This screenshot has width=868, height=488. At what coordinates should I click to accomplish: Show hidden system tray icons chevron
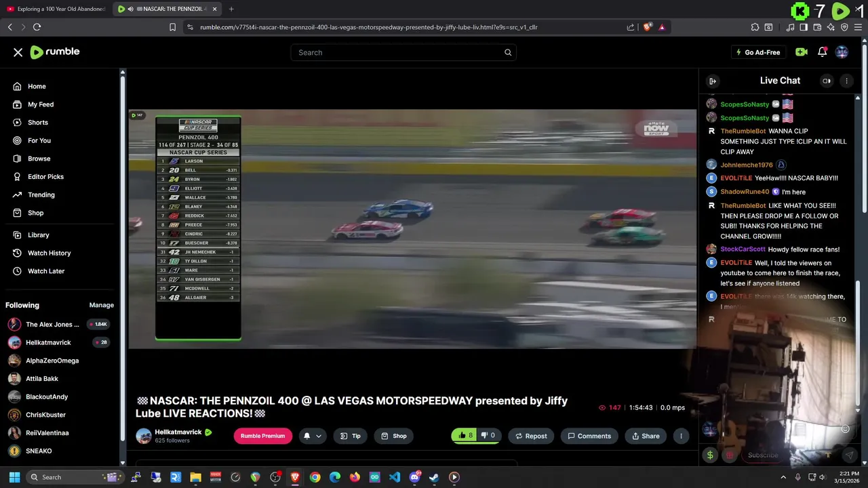pos(783,477)
